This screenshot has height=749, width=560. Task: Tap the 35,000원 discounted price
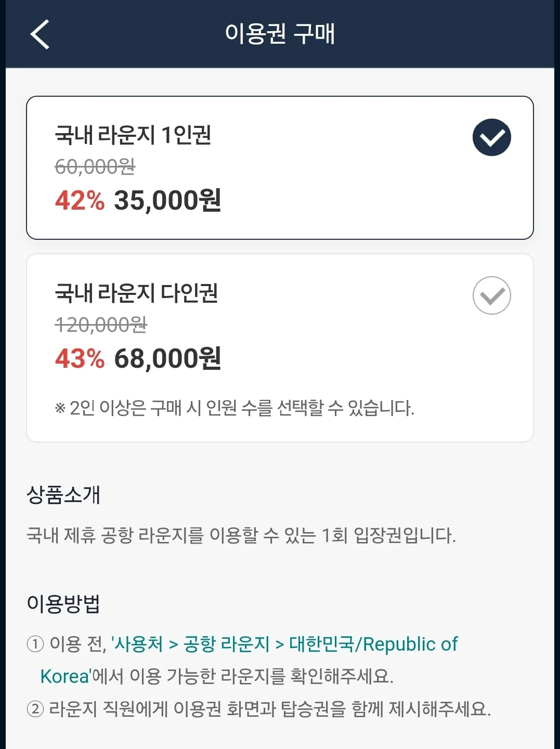167,200
